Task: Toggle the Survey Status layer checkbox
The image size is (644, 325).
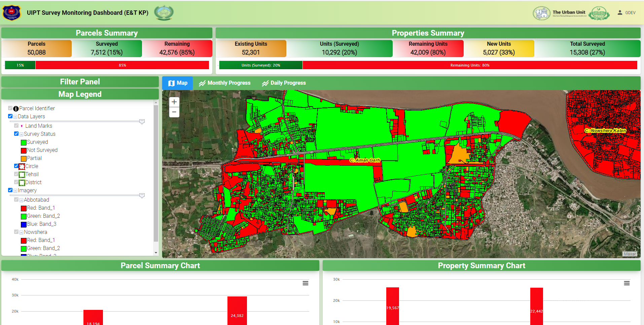Action: [16, 134]
